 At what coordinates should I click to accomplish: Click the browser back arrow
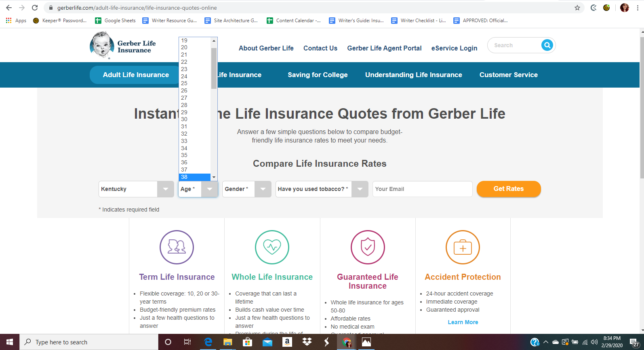tap(9, 8)
